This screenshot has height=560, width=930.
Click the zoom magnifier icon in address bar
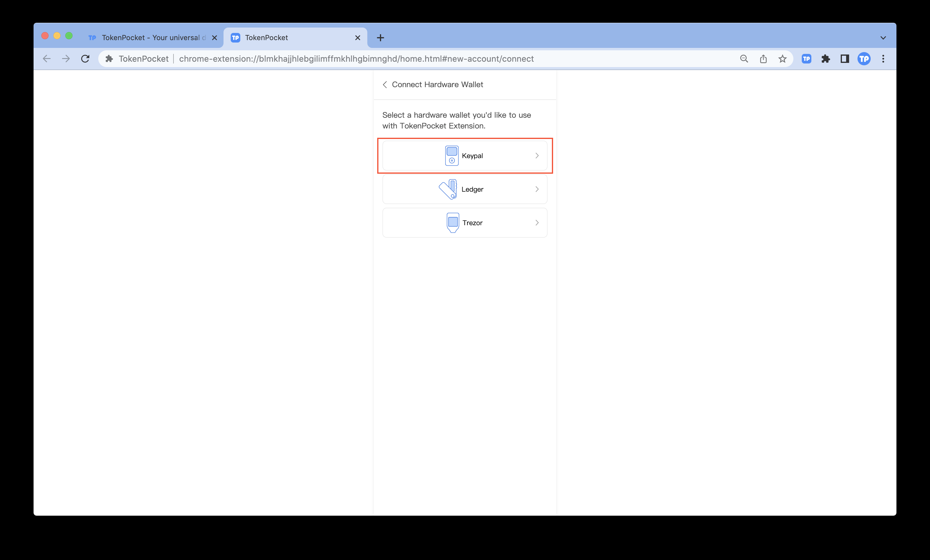click(x=744, y=59)
